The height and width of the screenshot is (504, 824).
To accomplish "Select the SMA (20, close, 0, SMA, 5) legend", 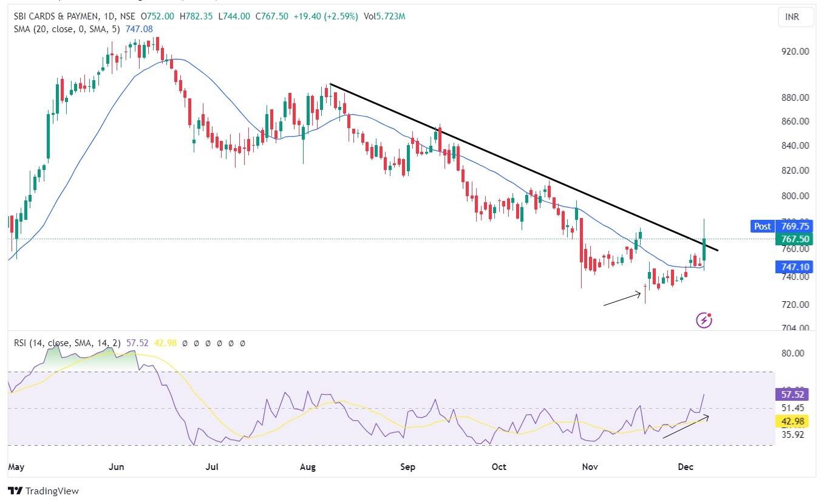I will [67, 29].
